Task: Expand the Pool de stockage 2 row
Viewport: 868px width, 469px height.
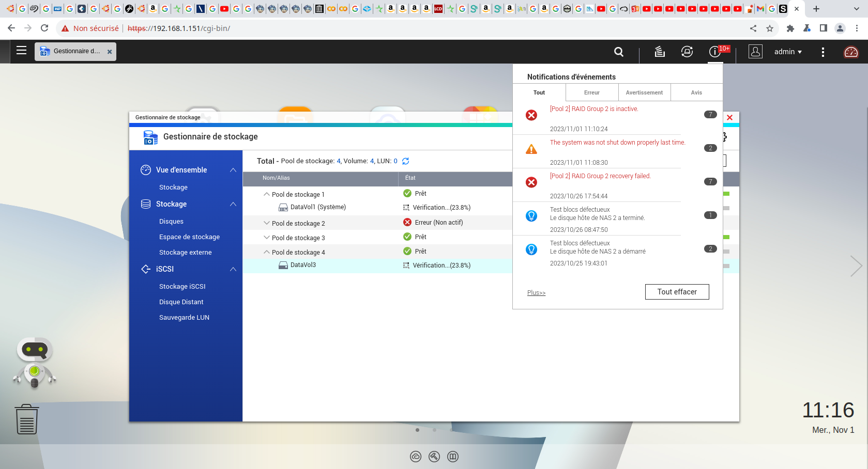Action: 267,223
